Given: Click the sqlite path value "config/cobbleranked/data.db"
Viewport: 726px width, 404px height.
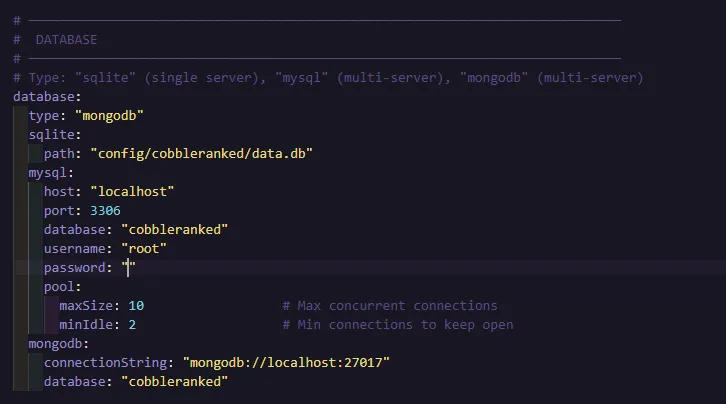Looking at the screenshot, I should point(202,154).
